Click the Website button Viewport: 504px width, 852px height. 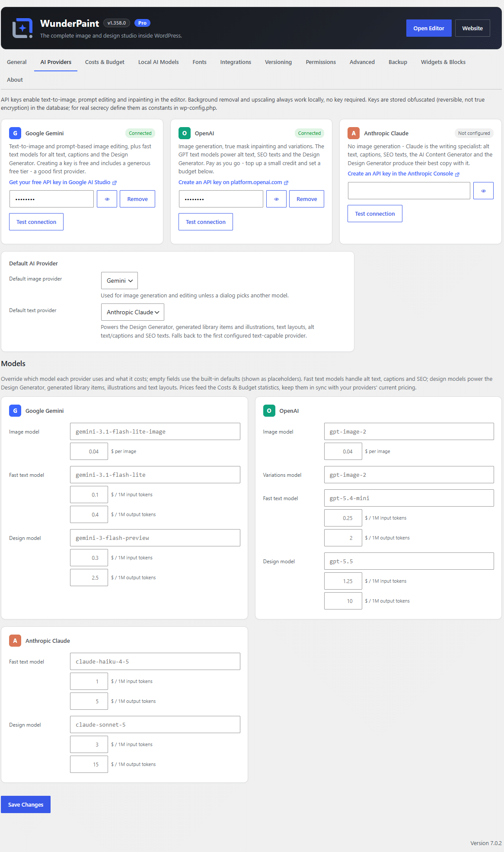click(472, 28)
